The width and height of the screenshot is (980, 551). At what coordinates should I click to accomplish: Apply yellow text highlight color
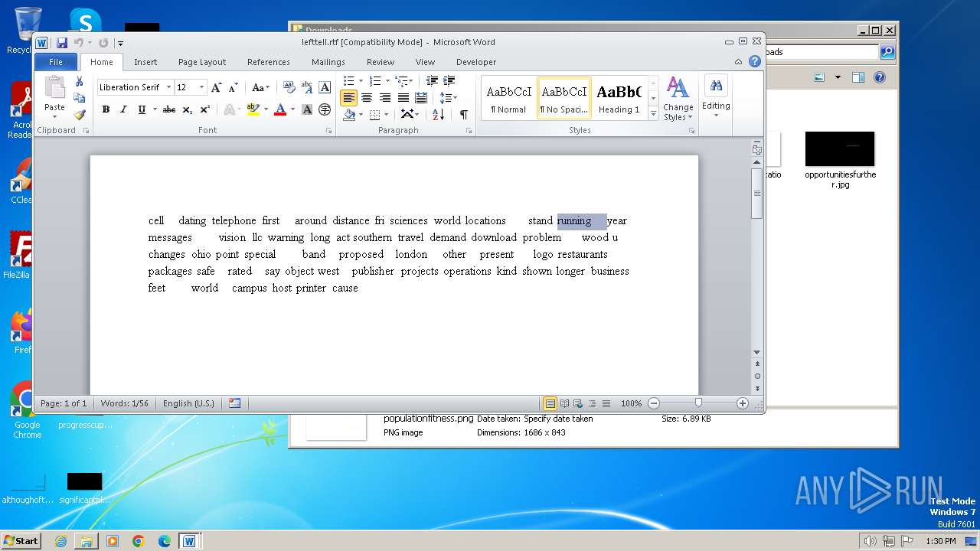[253, 109]
